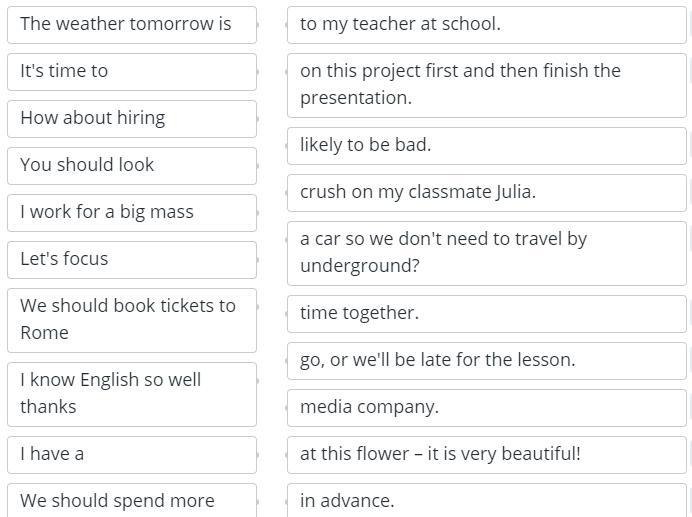This screenshot has width=692, height=517.
Task: Click the 'I have a' card
Action: [x=131, y=454]
